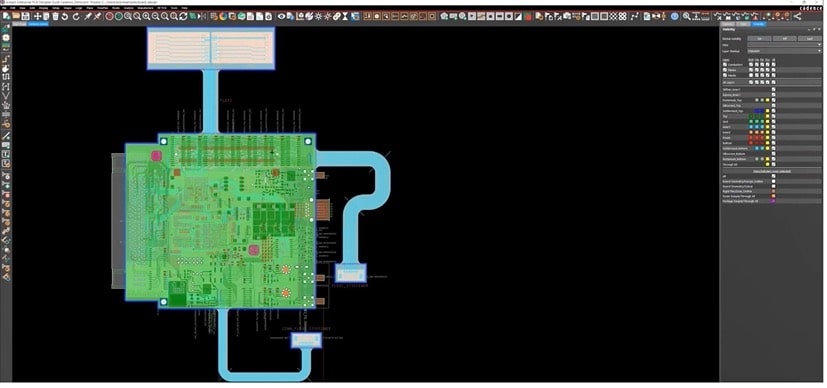The image size is (827, 388).
Task: Open the File menu
Action: pyautogui.click(x=5, y=8)
